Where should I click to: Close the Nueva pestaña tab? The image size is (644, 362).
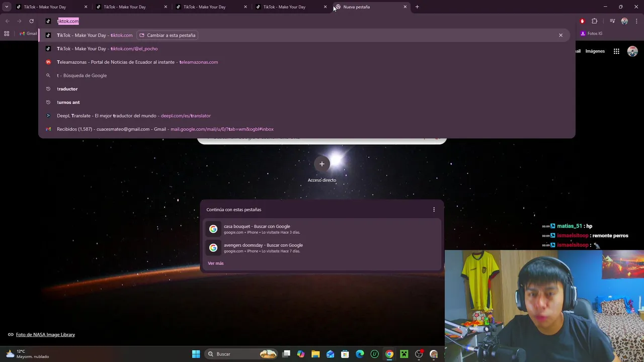coord(405,7)
